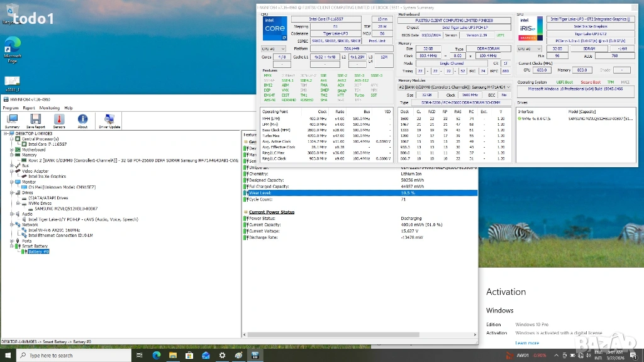Viewport: 644px width, 362px height.
Task: Expand the Motherboard tree node
Action: (11, 150)
